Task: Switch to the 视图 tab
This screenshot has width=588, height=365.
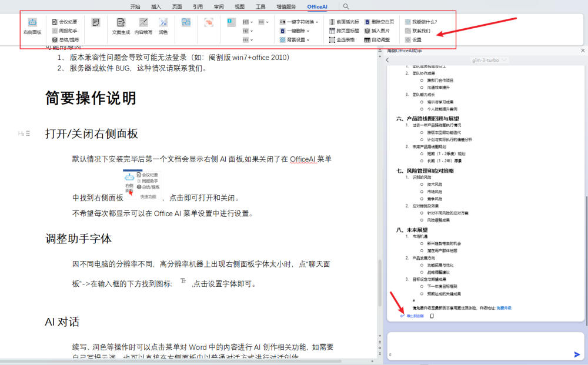Action: pyautogui.click(x=240, y=6)
